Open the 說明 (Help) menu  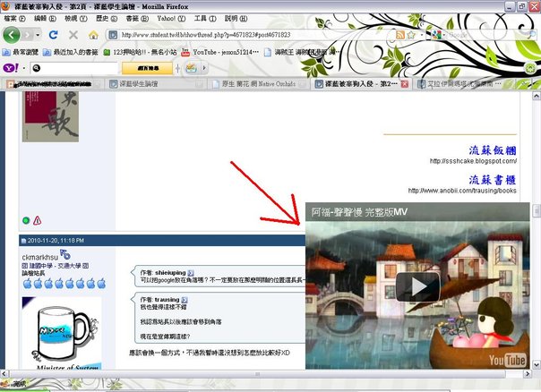point(236,18)
